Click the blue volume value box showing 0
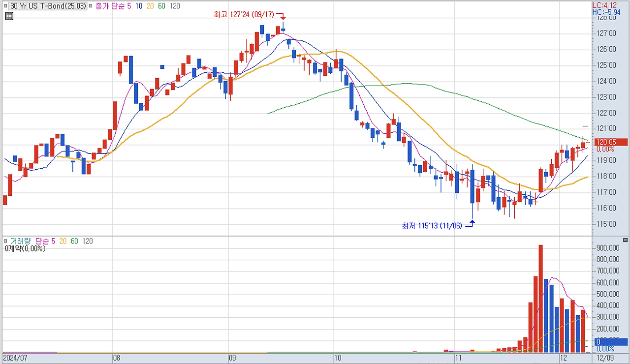This screenshot has width=630, height=364. click(x=610, y=342)
